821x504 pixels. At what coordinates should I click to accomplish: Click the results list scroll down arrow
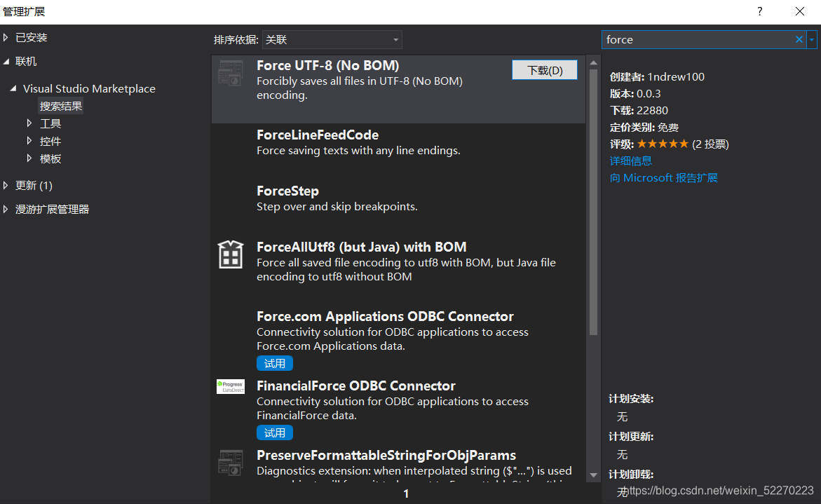593,475
